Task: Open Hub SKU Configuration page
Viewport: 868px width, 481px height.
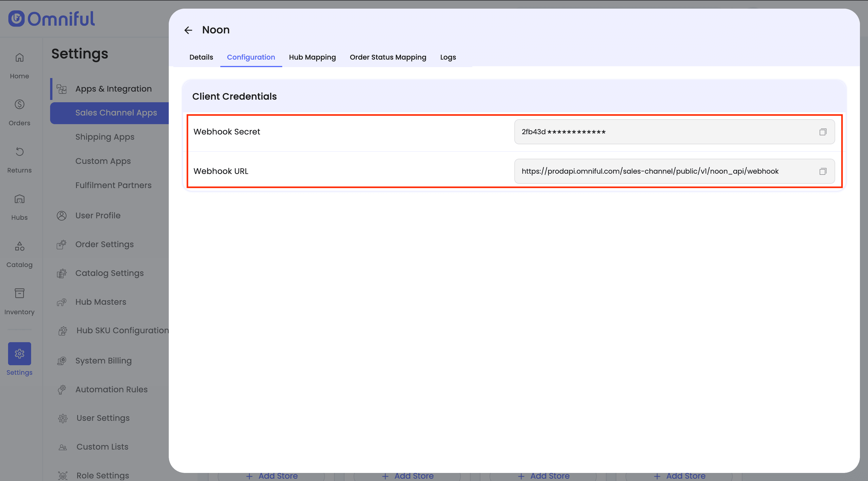Action: [122, 331]
